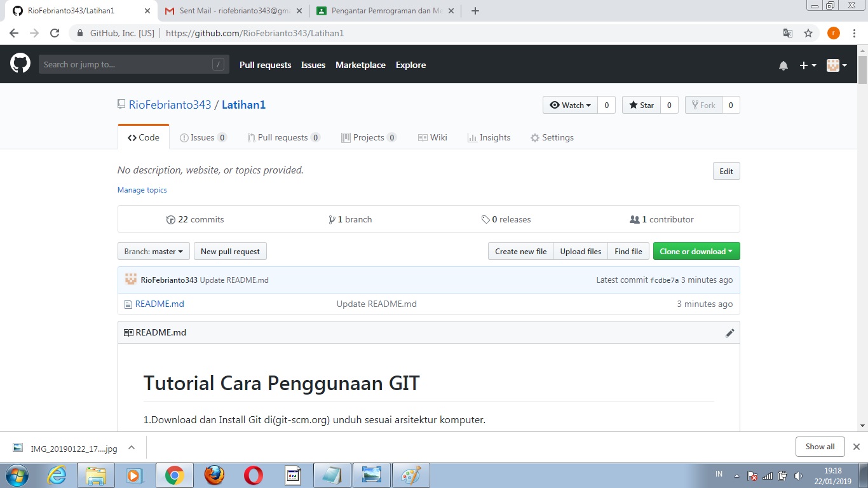Open the Pull requests repository tab

[x=284, y=137]
